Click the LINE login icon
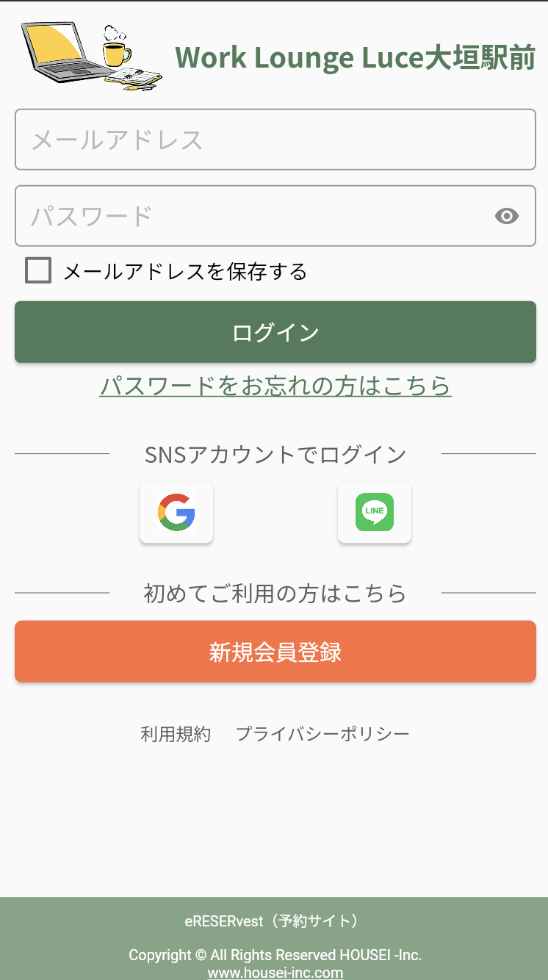Image resolution: width=548 pixels, height=980 pixels. tap(375, 513)
